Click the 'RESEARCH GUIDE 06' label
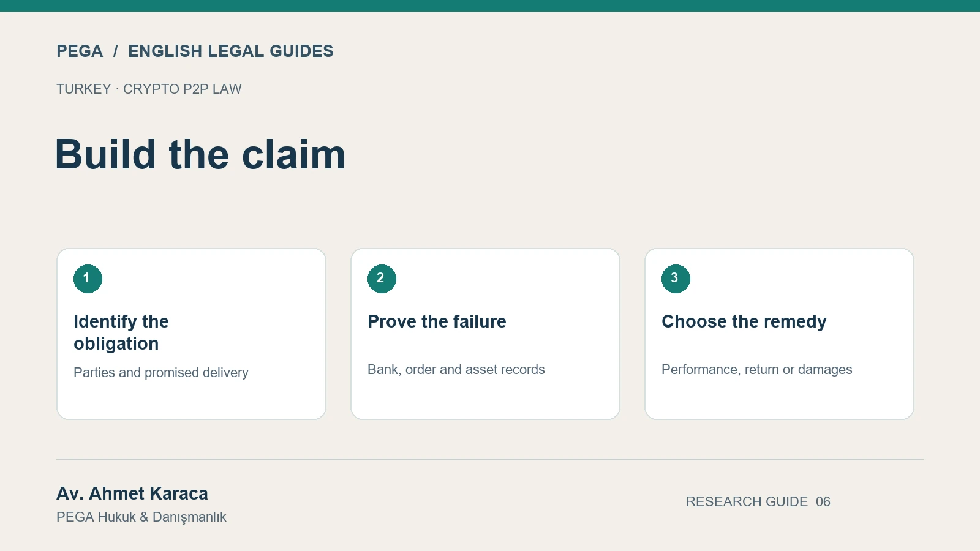Screen dimensions: 980x551 pyautogui.click(x=758, y=501)
